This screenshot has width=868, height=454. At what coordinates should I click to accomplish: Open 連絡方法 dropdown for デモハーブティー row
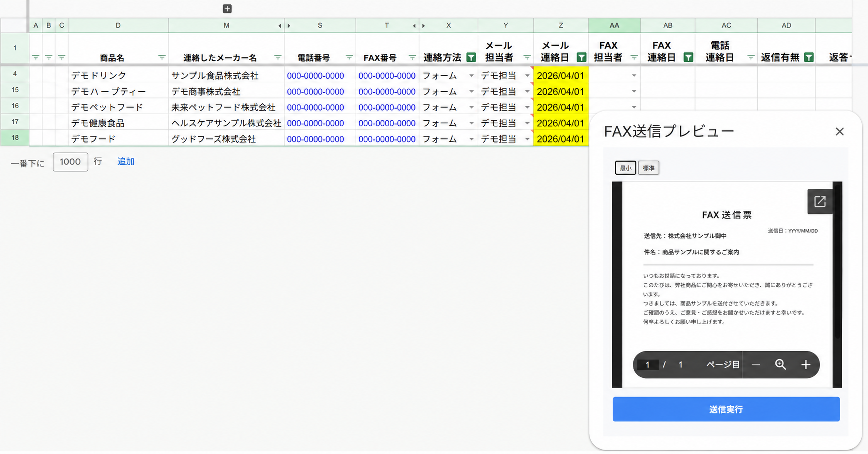pos(471,92)
